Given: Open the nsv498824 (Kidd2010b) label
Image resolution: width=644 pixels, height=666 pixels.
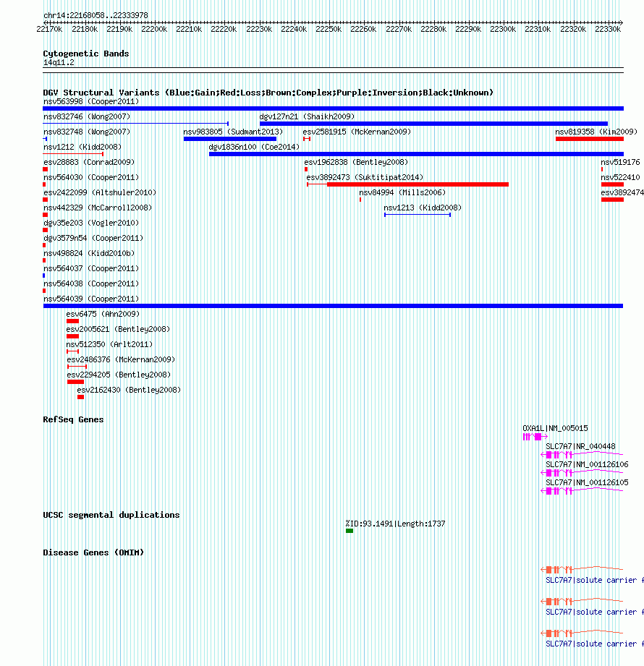Looking at the screenshot, I should coord(89,254).
